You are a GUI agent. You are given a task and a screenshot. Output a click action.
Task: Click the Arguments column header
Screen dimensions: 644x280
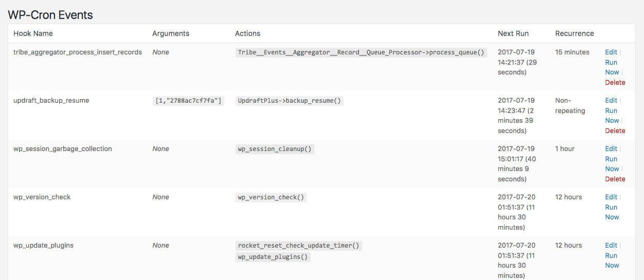[x=171, y=33]
